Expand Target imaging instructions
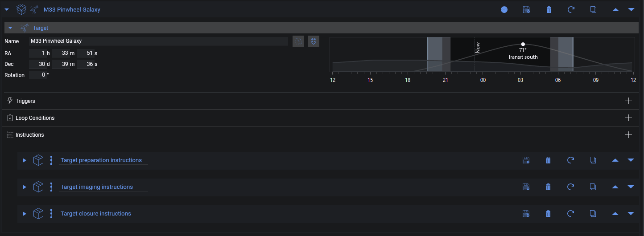This screenshot has width=644, height=236. coord(25,187)
